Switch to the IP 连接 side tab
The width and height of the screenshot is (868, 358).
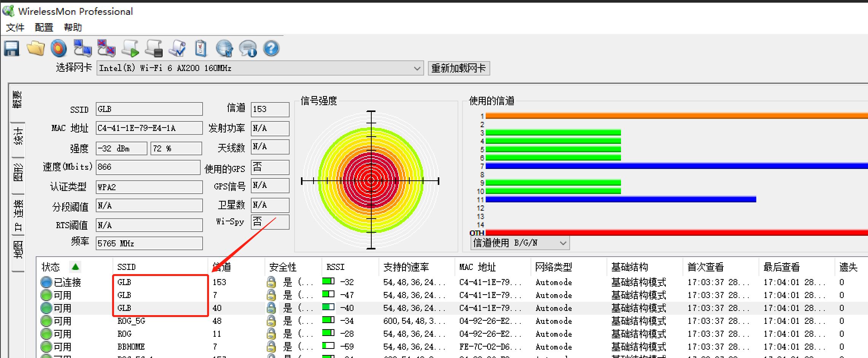click(x=18, y=215)
